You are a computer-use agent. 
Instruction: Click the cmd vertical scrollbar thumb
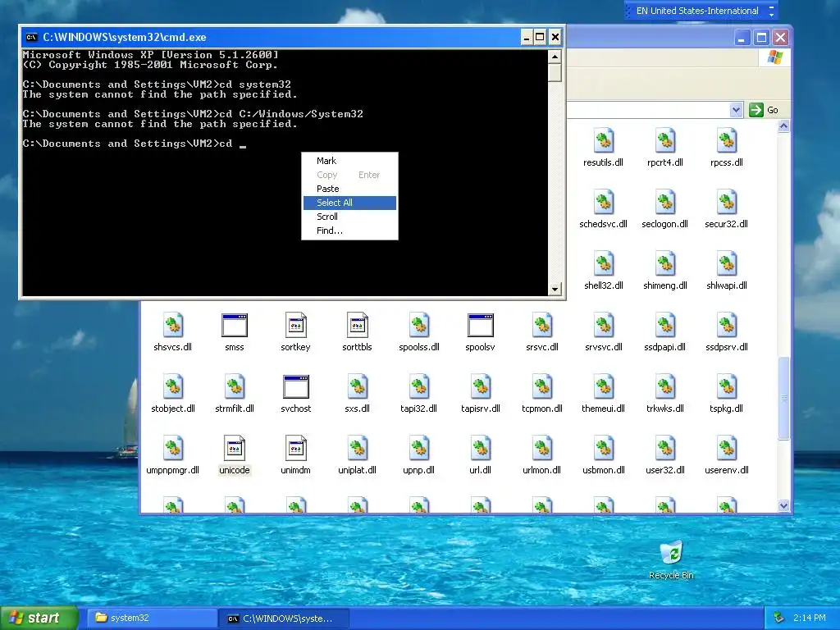click(555, 72)
